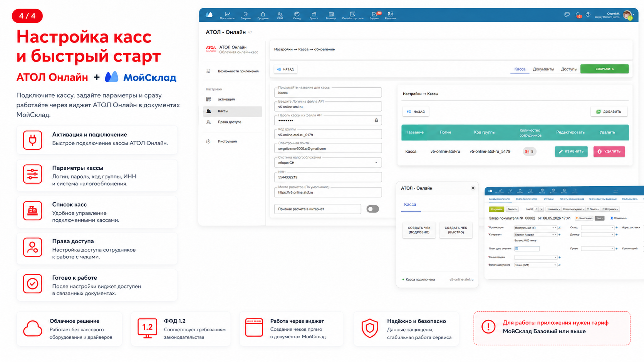This screenshot has height=362, width=644.
Task: Open the CRM section in the top bar
Action: coord(280,15)
